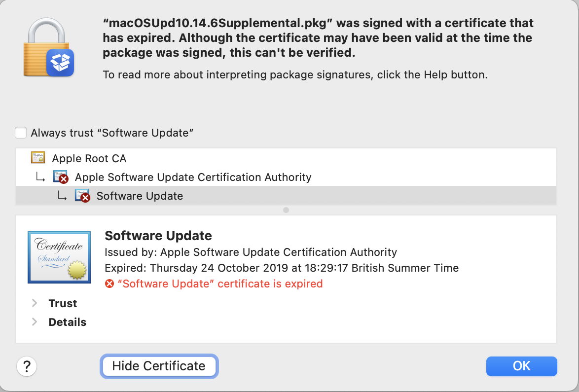This screenshot has height=392, width=579.
Task: Click the bold Software Update certificate heading
Action: (x=158, y=235)
